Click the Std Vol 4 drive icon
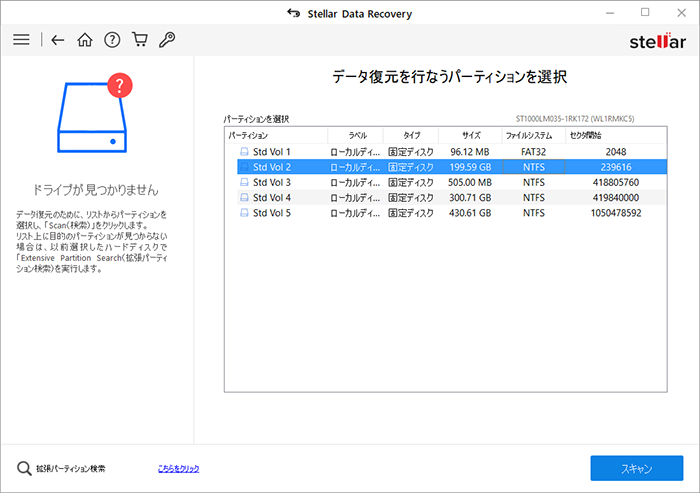700x493 pixels. click(x=244, y=197)
